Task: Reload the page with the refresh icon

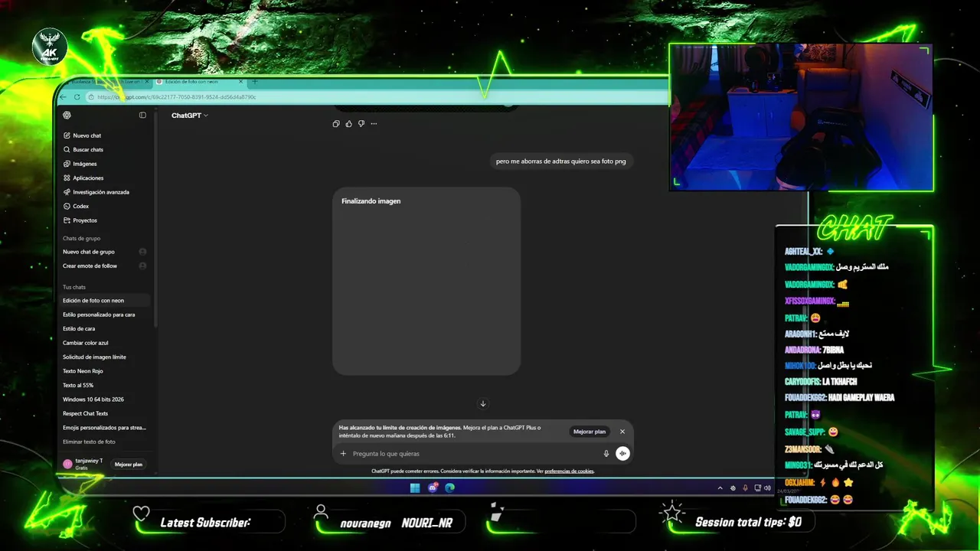Action: pos(77,97)
